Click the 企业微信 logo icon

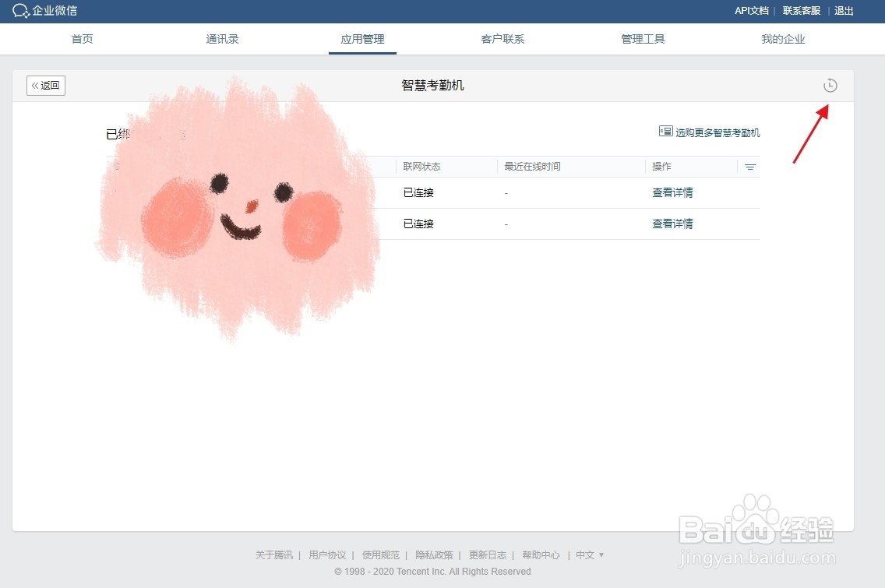tap(21, 11)
